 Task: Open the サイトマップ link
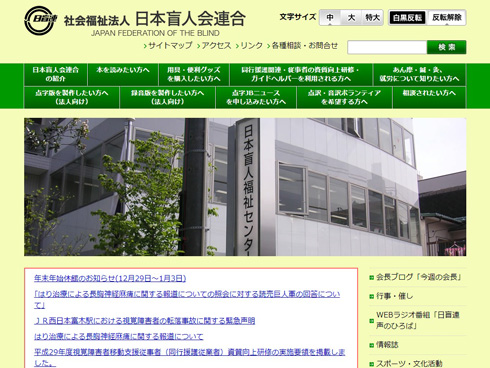point(170,45)
